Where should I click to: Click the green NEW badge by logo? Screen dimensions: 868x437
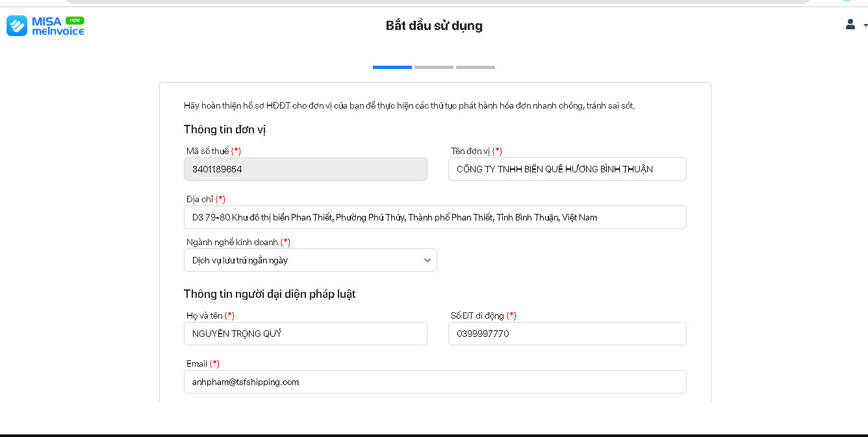tap(75, 20)
